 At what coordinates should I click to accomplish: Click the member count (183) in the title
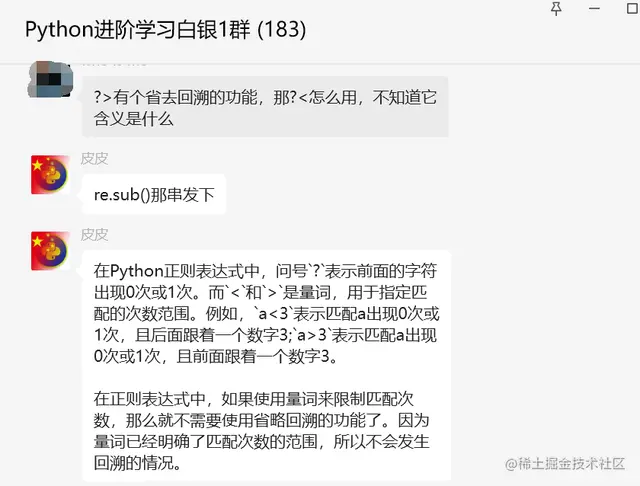[x=282, y=29]
